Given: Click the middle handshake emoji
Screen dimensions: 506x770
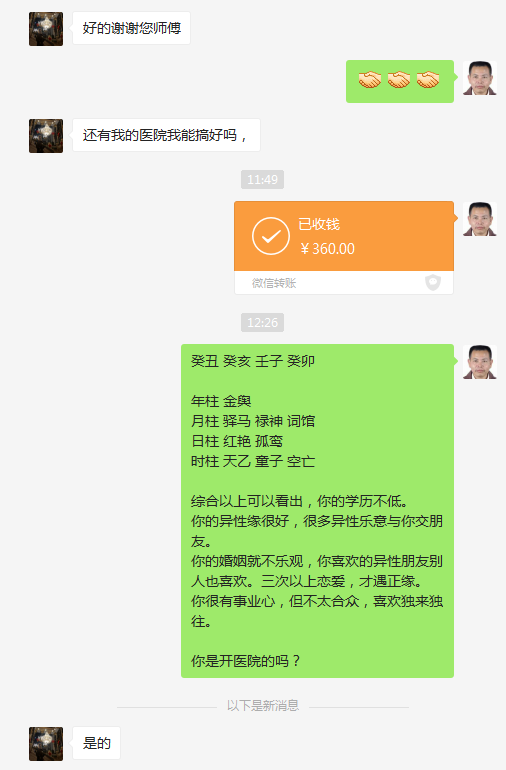Looking at the screenshot, I should (x=399, y=80).
